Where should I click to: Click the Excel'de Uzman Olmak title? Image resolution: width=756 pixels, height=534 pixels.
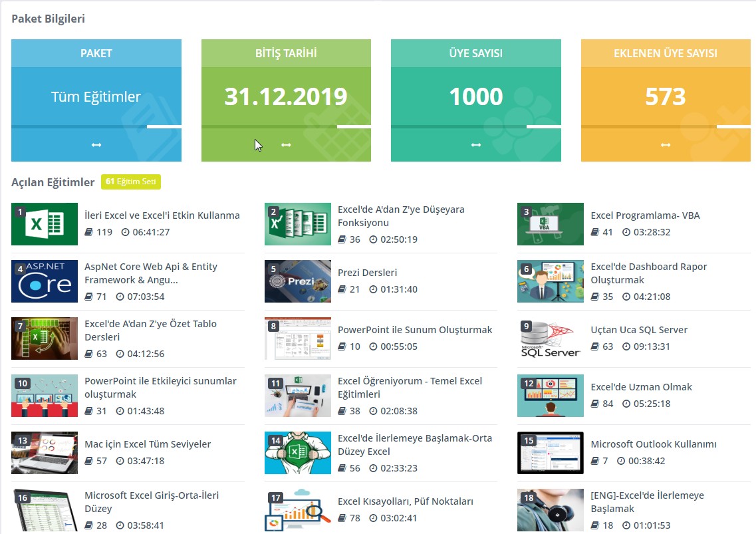[641, 387]
